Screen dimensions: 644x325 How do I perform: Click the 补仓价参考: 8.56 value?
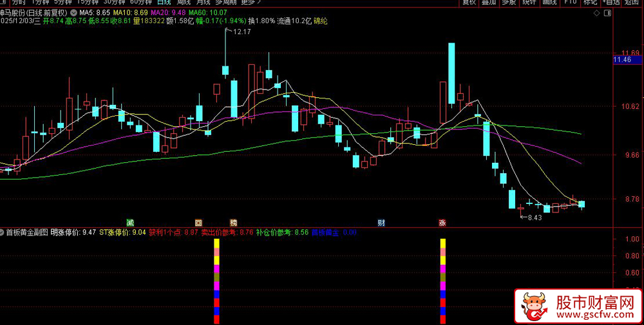coord(282,232)
